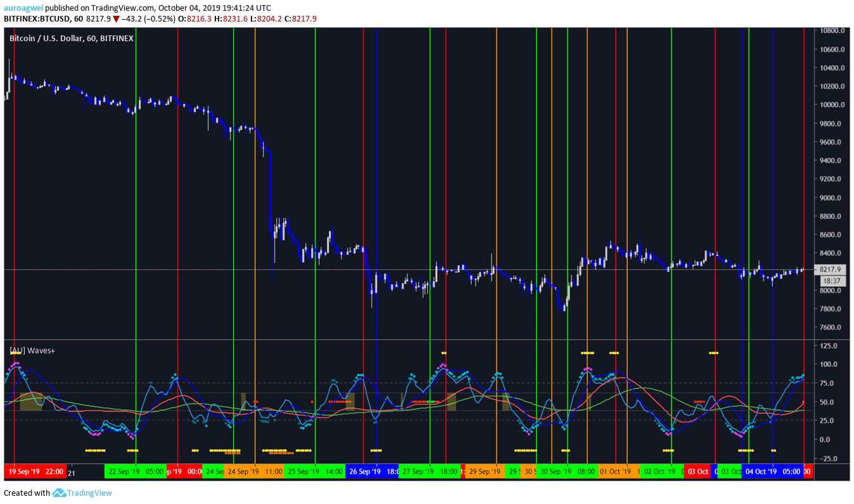Click the close value C:8217.9 in the header
The image size is (854, 504).
pos(301,19)
